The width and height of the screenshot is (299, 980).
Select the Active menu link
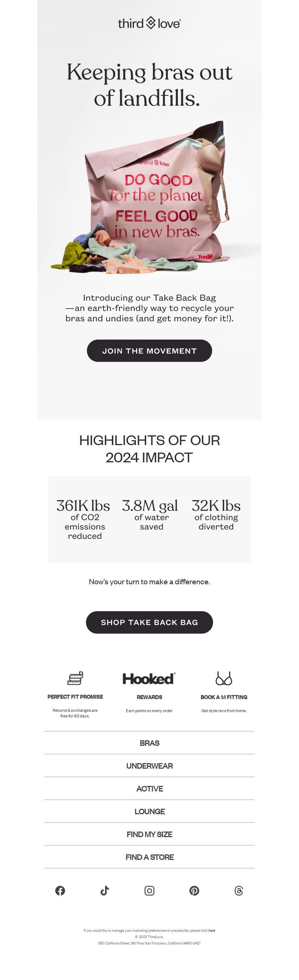coord(149,788)
